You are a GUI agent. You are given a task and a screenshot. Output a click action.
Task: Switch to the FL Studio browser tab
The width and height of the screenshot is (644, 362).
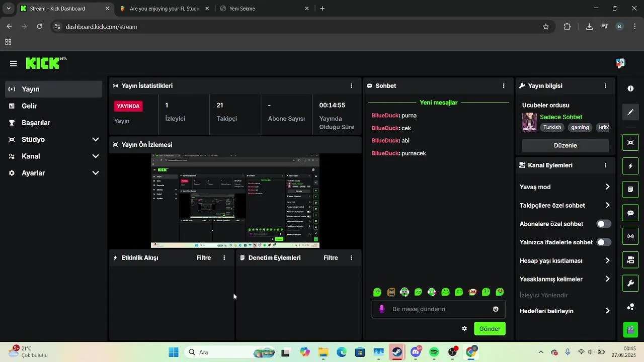(165, 9)
